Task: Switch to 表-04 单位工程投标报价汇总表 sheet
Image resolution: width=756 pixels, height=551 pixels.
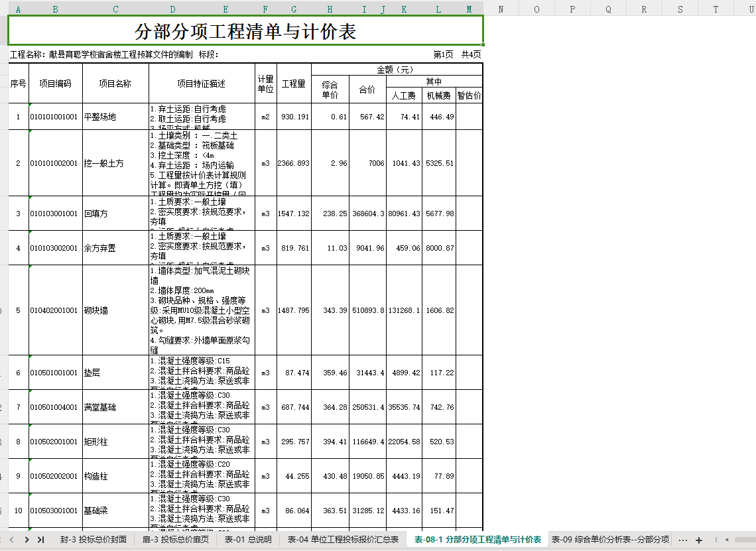Action: pyautogui.click(x=344, y=540)
